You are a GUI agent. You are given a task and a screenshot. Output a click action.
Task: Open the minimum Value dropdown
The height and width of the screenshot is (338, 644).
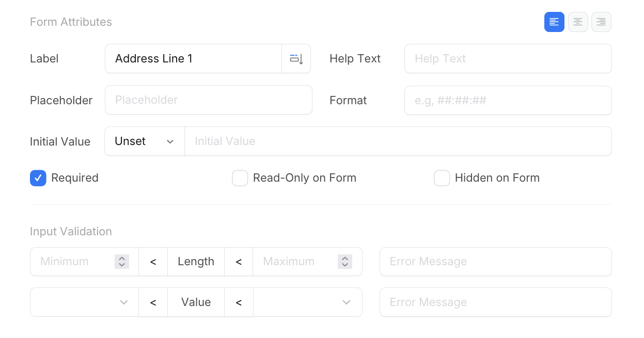click(84, 302)
